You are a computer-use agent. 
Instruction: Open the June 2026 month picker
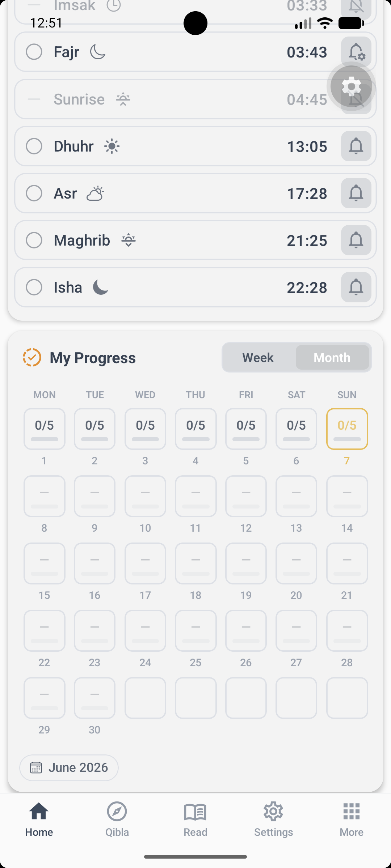(x=69, y=767)
